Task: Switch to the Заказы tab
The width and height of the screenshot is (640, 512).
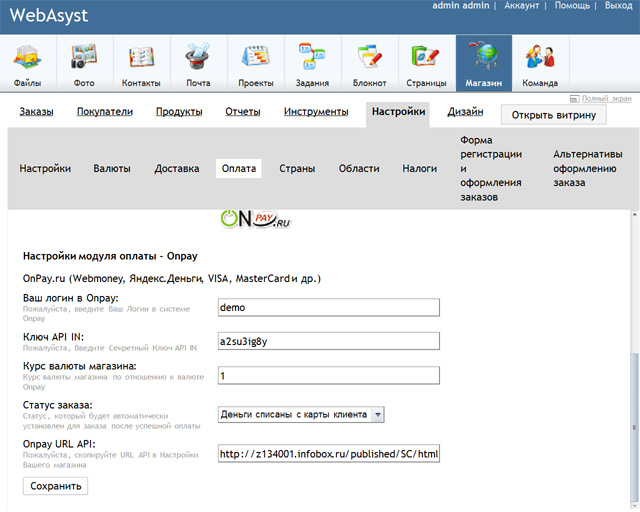Action: 36,112
